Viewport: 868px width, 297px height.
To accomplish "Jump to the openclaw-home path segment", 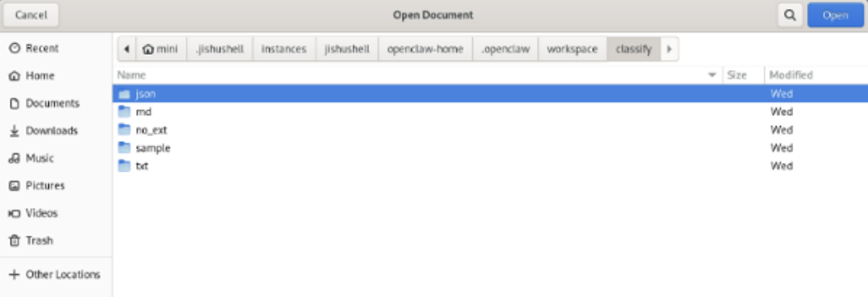I will pos(425,49).
